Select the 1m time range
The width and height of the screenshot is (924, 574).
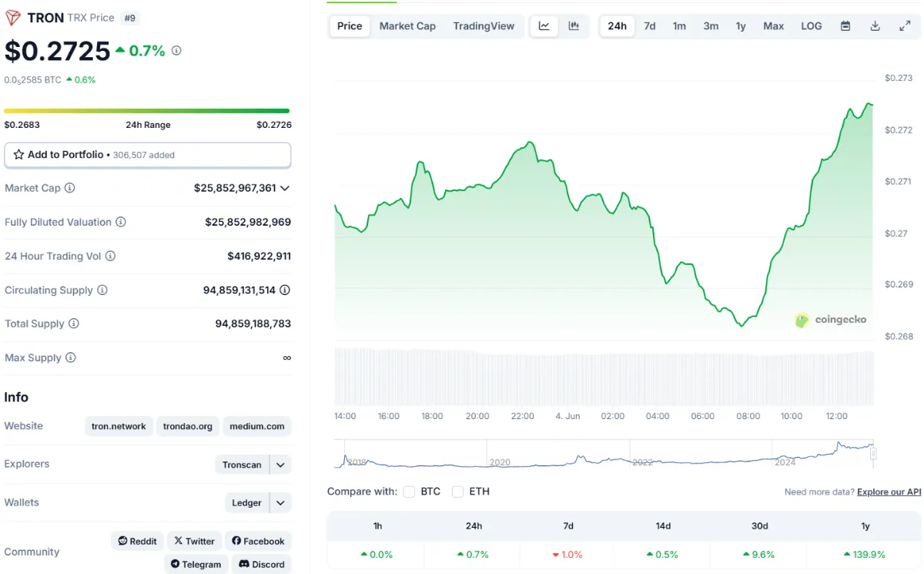[679, 26]
